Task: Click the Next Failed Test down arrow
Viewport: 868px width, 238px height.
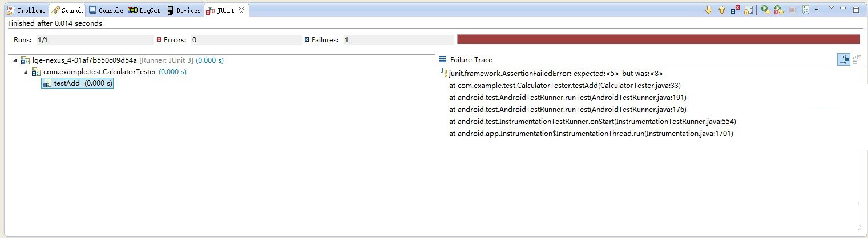Action: (x=709, y=10)
